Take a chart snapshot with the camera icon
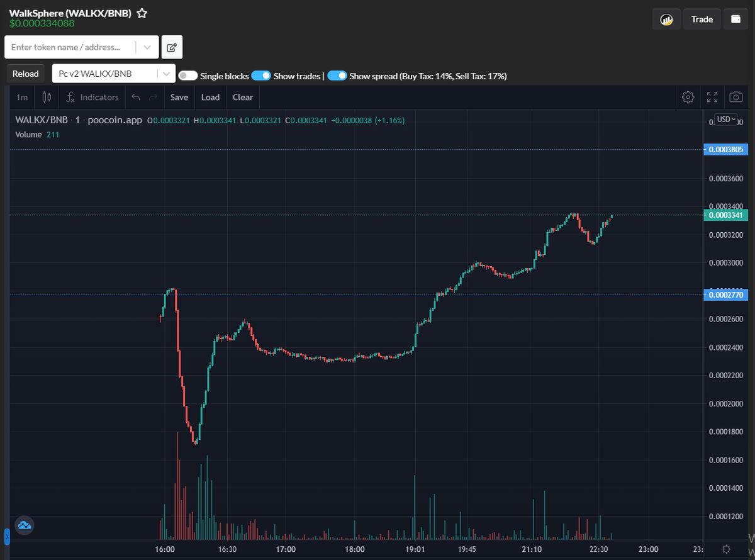 click(x=735, y=97)
